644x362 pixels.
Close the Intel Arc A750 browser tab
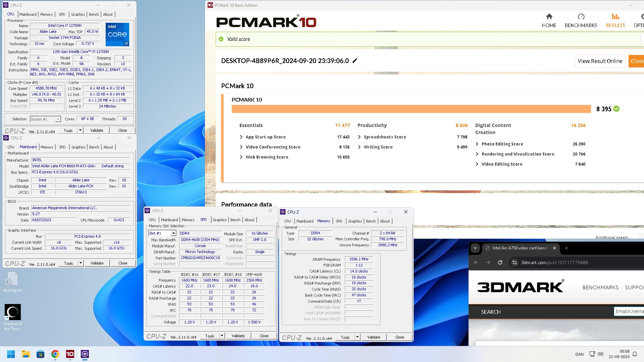pos(554,248)
